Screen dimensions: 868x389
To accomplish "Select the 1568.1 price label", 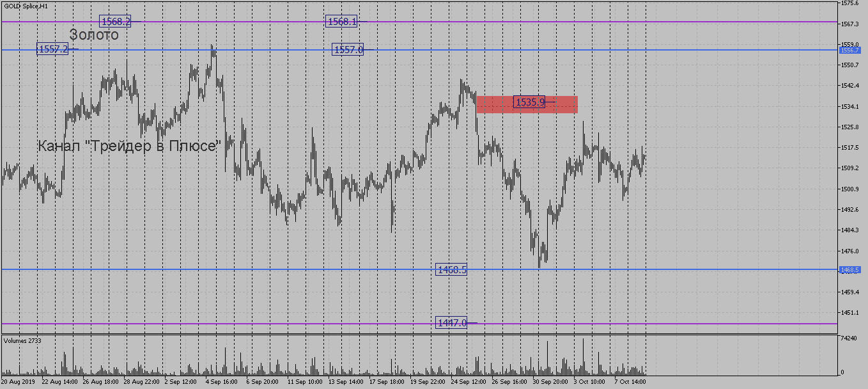I will pyautogui.click(x=342, y=22).
